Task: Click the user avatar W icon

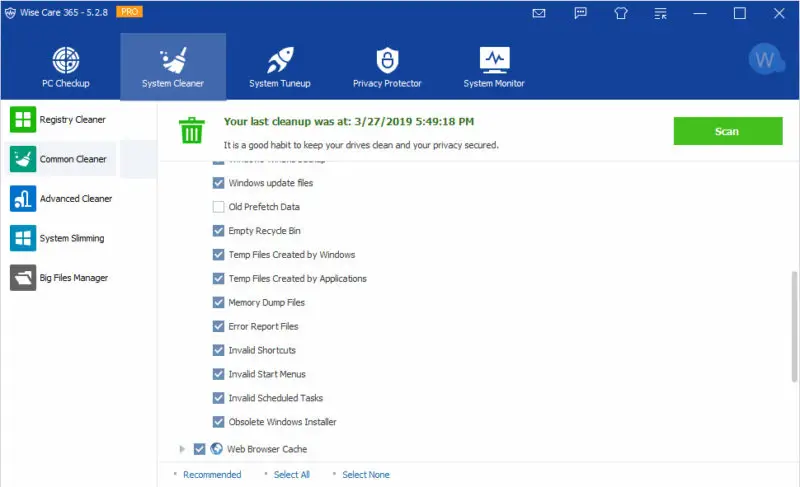Action: pyautogui.click(x=765, y=60)
